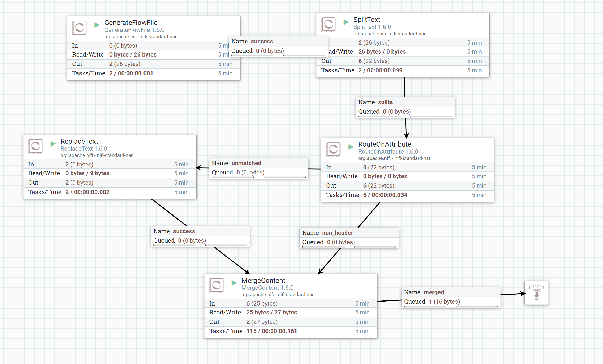Screen dimensions: 603x364
Task: Click ReplaceText's green running status indicator
Action: pyautogui.click(x=53, y=144)
